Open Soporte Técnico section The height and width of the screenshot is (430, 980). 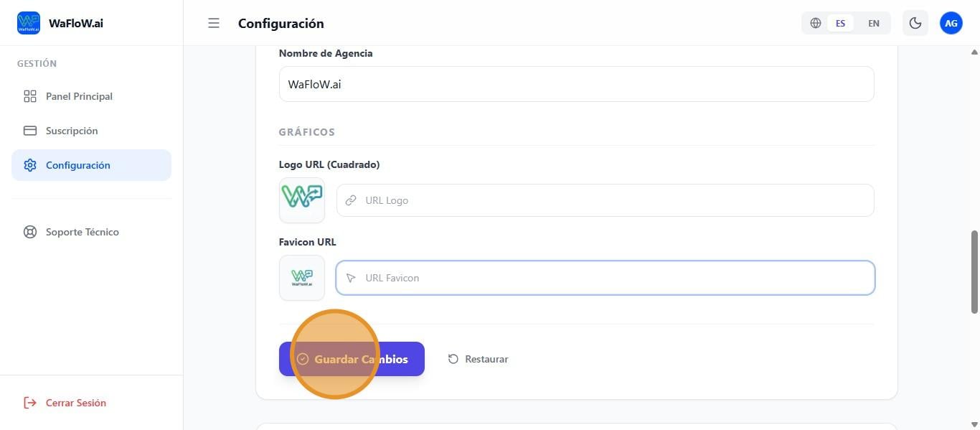[x=83, y=232]
